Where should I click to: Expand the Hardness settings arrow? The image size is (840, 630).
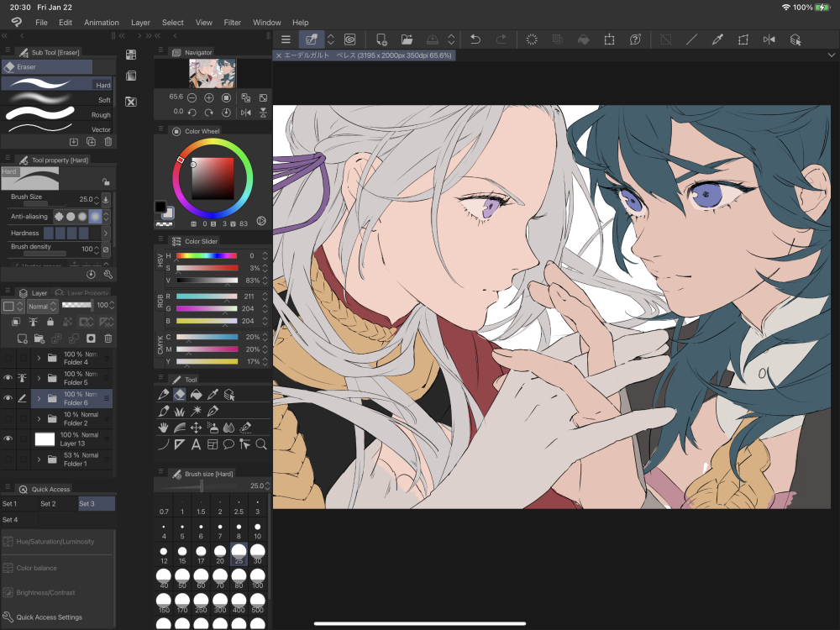coord(106,233)
